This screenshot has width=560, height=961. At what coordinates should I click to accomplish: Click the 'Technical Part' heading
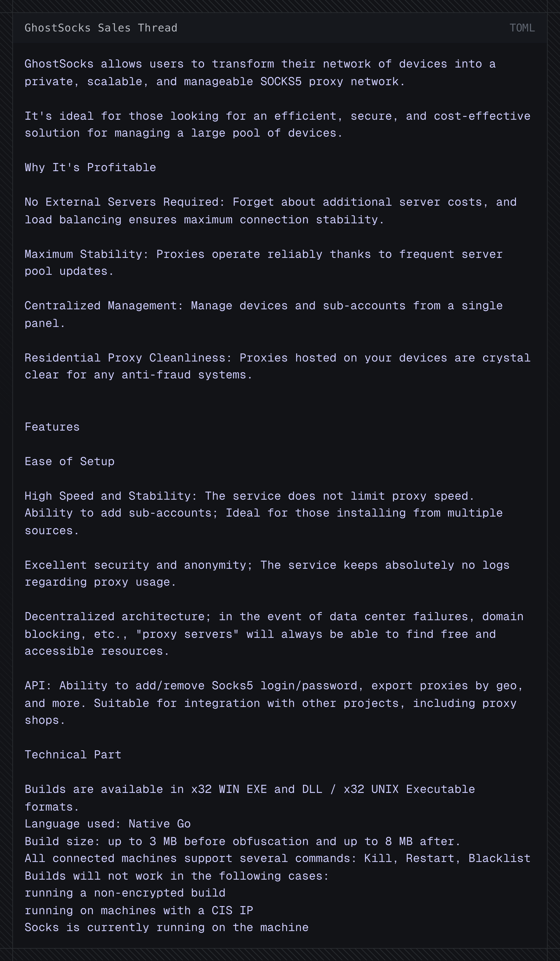(x=73, y=755)
